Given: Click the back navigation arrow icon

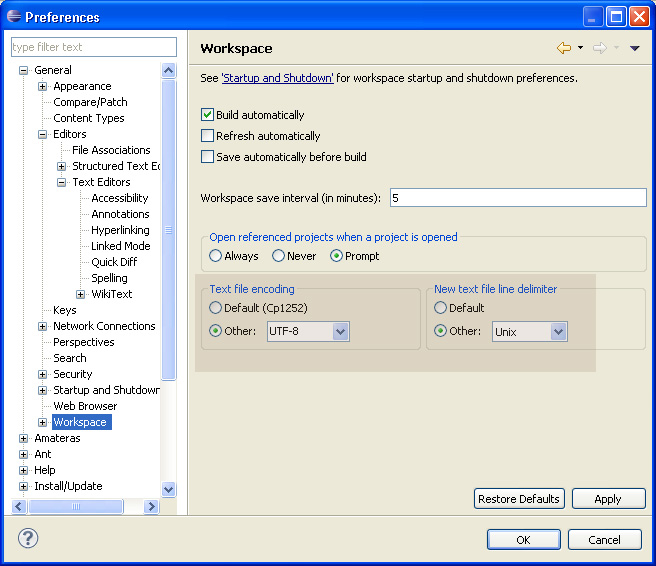Looking at the screenshot, I should click(563, 48).
